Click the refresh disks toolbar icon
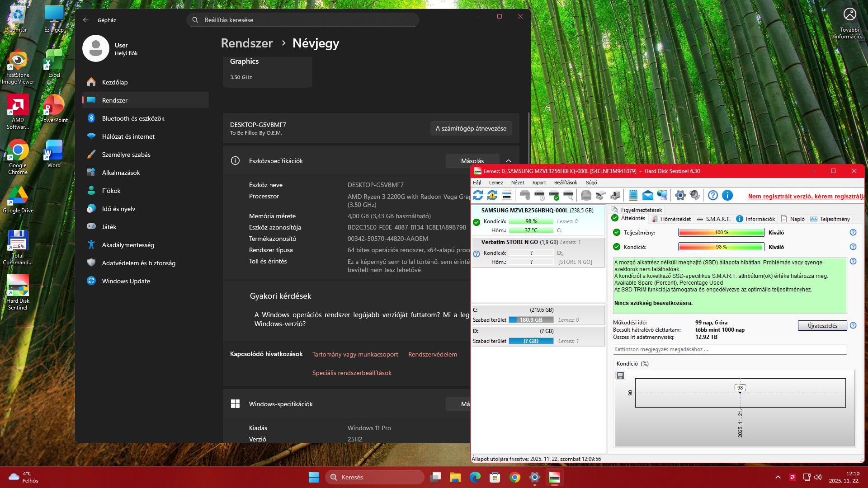Viewport: 868px width, 488px height. [478, 195]
